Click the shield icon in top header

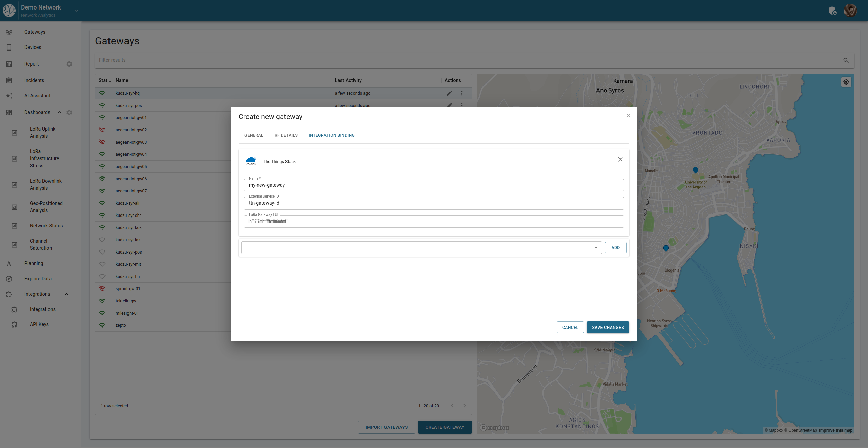[x=832, y=11]
